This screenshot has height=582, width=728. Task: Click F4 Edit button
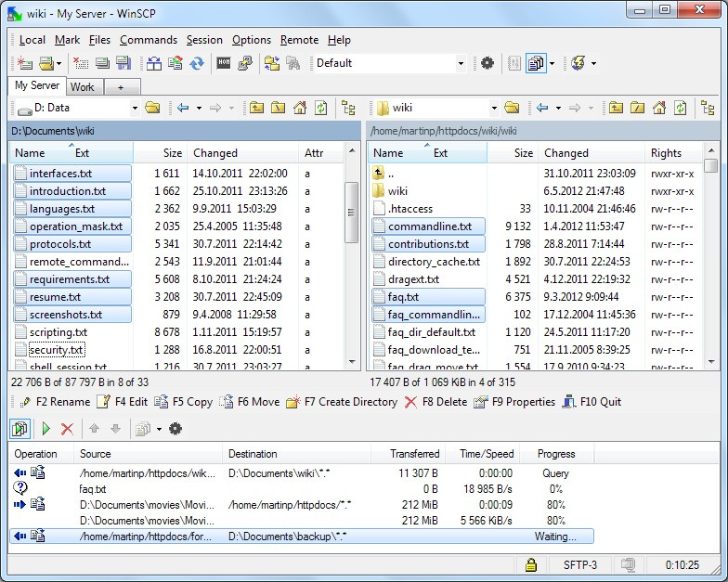tap(123, 402)
